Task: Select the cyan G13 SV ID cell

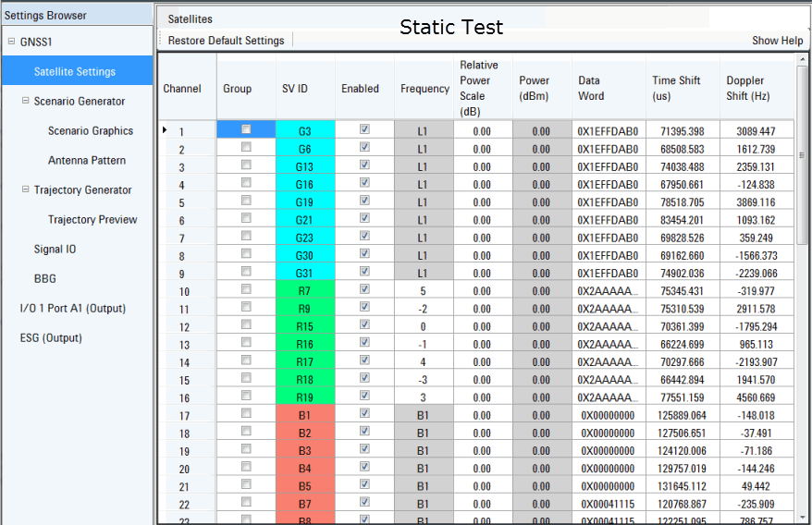Action: (x=305, y=166)
